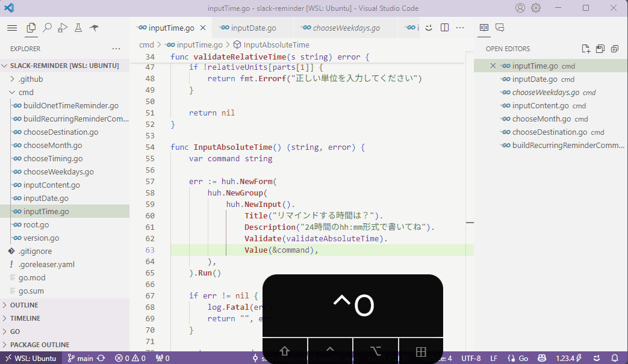Click the Copilot icon in the status bar

tap(542, 358)
